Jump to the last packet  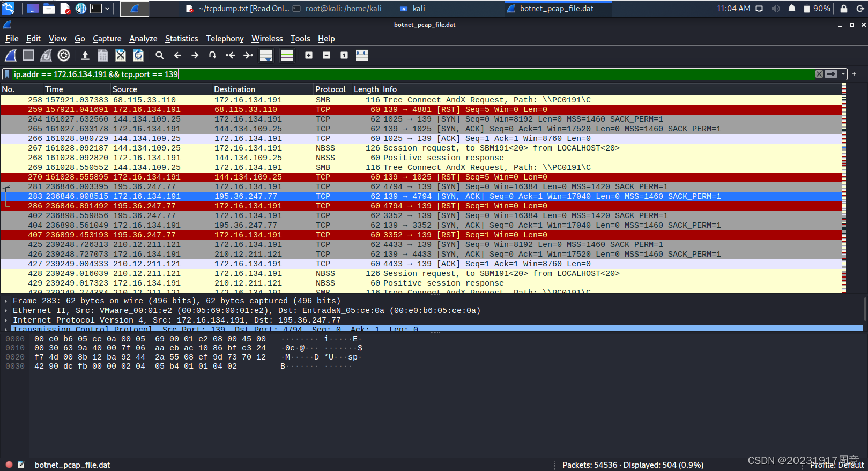(x=248, y=55)
